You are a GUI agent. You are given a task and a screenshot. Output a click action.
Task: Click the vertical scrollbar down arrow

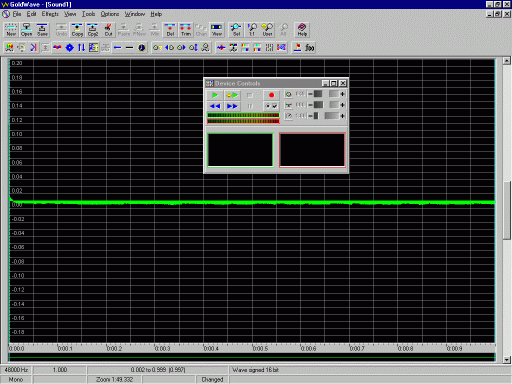(507, 360)
